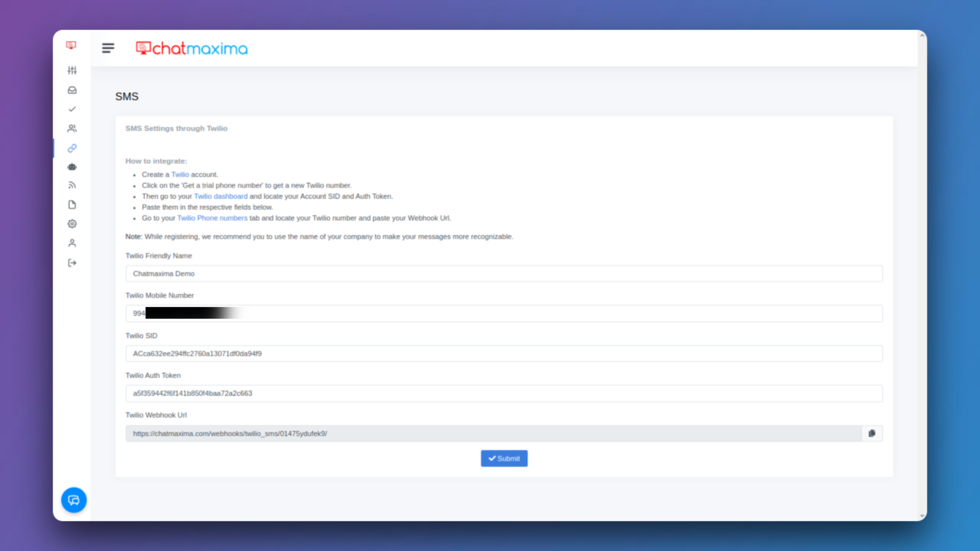Click 'SMS Settings through Twilio' card title
The image size is (980, 551).
(177, 129)
